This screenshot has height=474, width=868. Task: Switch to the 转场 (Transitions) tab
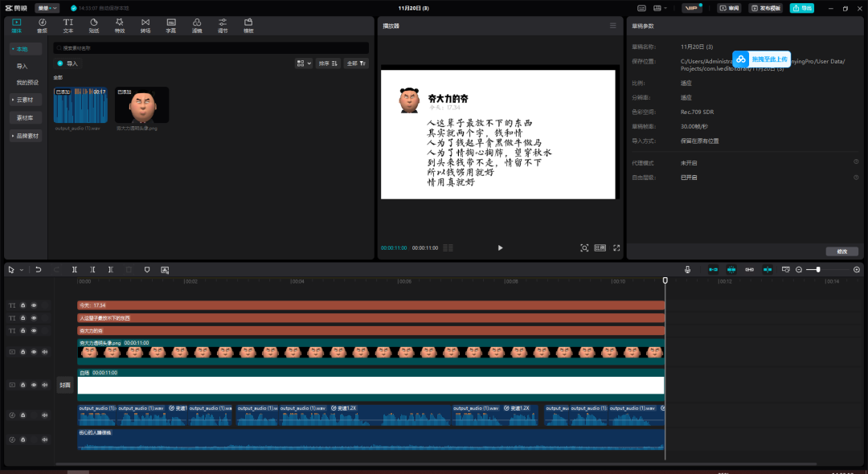coord(145,25)
